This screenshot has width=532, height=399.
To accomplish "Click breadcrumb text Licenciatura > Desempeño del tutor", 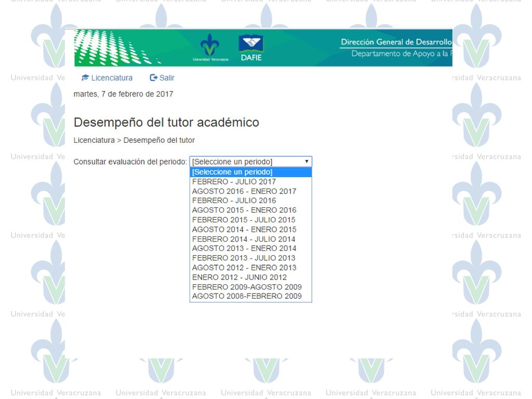I will (134, 140).
